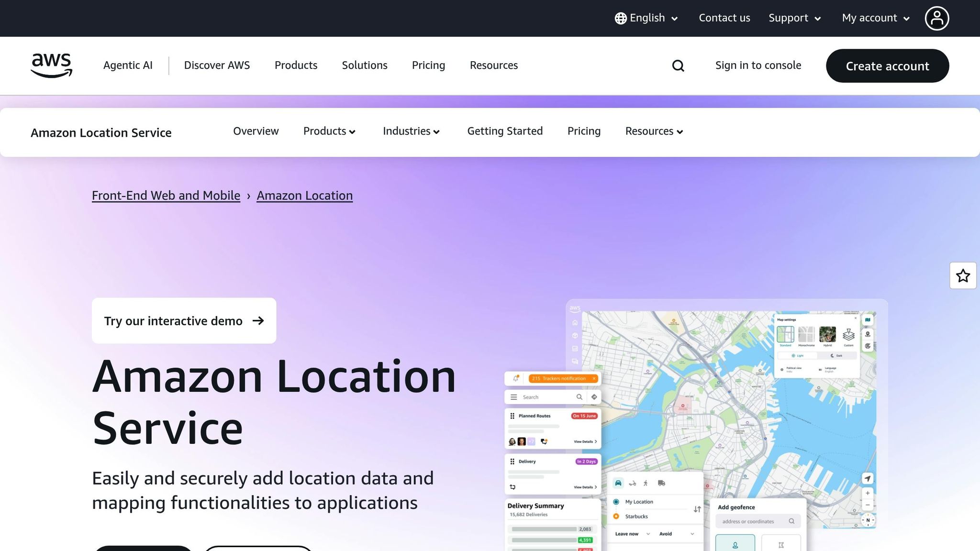
Task: Click the large Amazon Location Service heading
Action: (x=274, y=402)
